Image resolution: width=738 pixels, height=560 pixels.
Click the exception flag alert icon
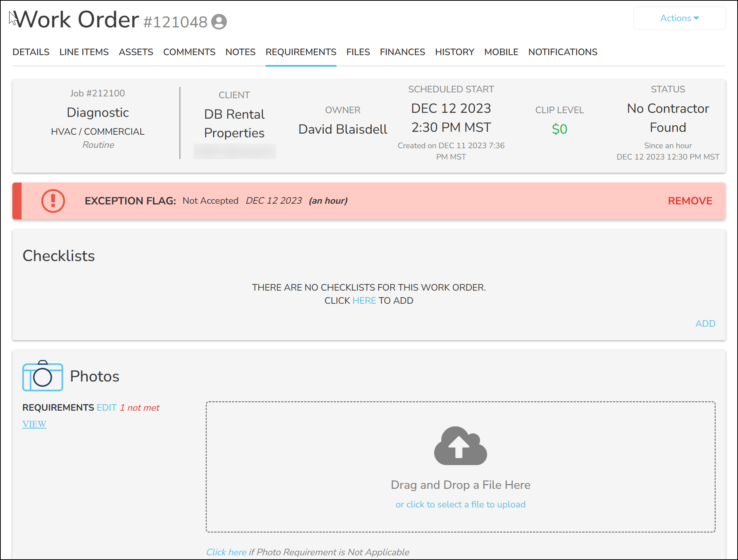pos(53,201)
